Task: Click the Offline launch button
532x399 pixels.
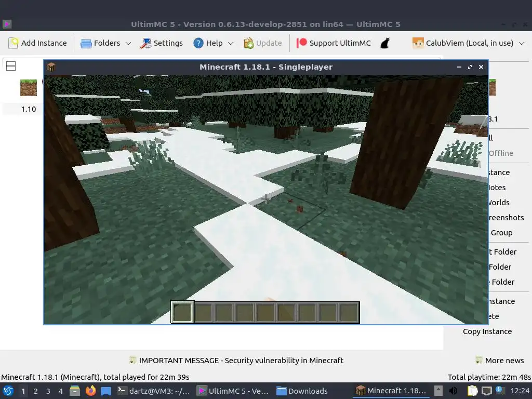Action: [x=501, y=153]
